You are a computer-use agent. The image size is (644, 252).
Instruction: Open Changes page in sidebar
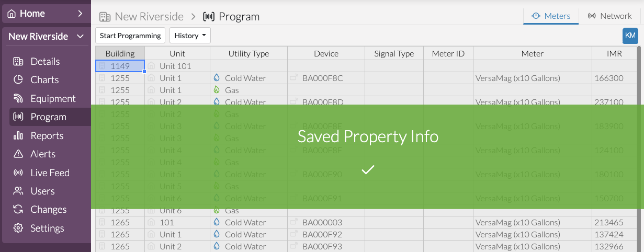click(x=48, y=209)
